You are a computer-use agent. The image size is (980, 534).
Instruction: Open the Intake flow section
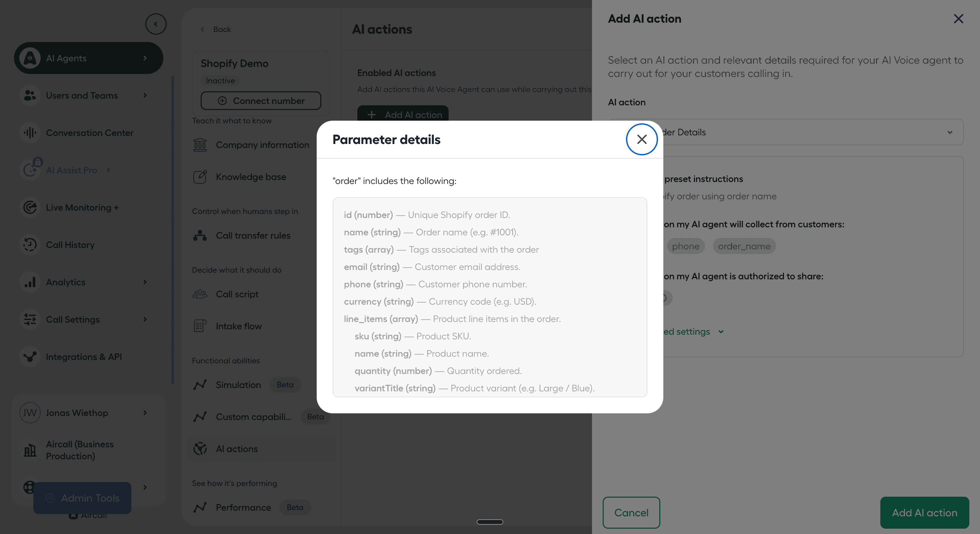point(239,326)
